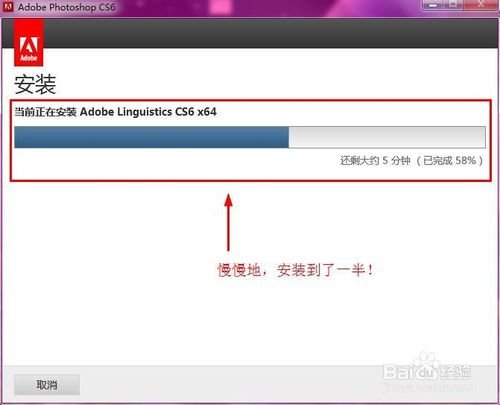Screen dimensions: 500x405
Task: Click the 安装 heading text
Action: coord(35,85)
